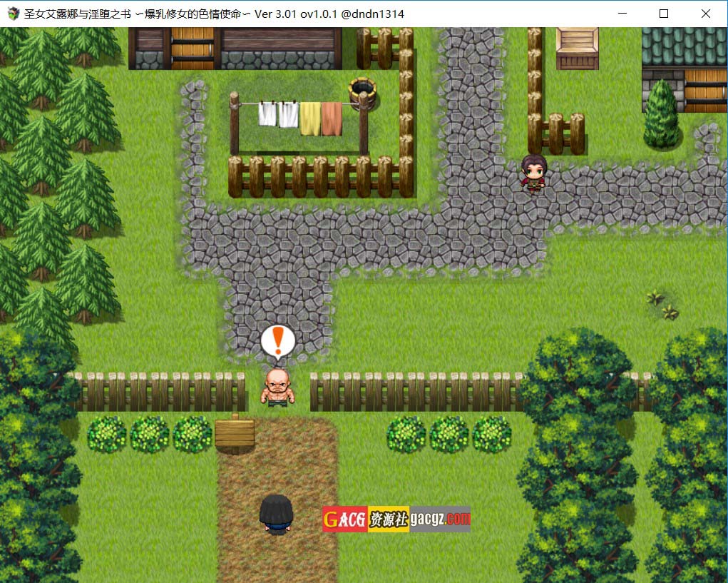728x583 pixels.
Task: Click the small cone-shaped shrub by the house
Action: tap(661, 116)
